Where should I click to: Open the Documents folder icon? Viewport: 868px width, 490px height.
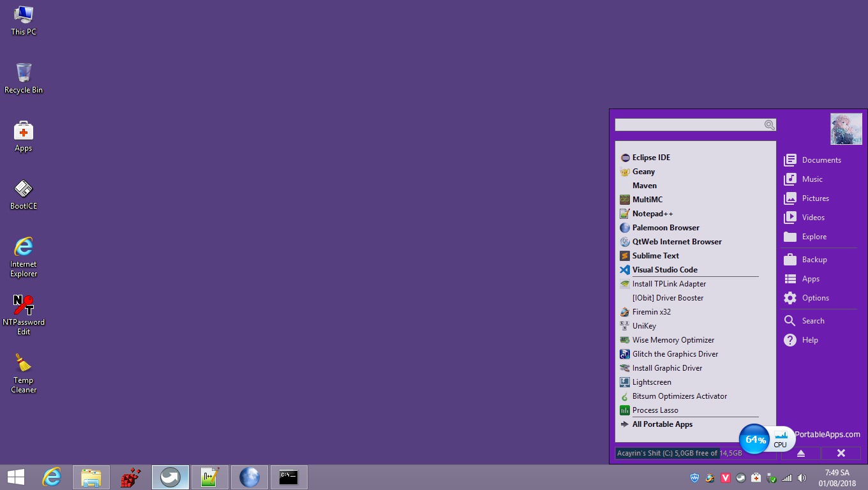tap(790, 160)
